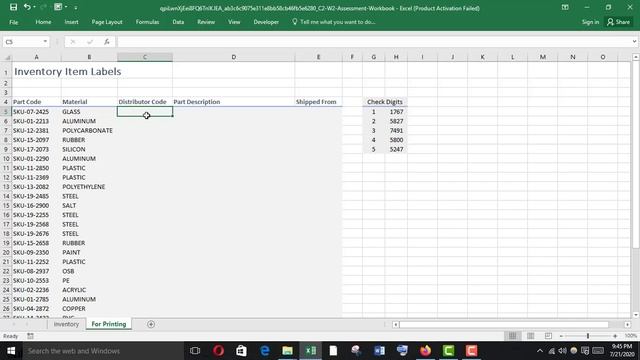This screenshot has height=360, width=640.
Task: Add a new sheet with the plus icon
Action: (151, 324)
